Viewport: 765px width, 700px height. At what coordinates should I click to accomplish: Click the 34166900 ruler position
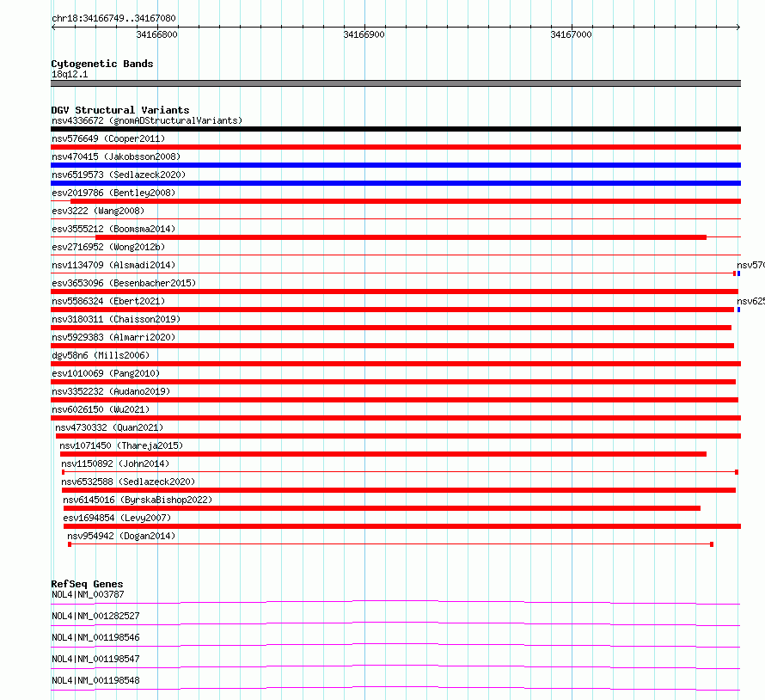coord(364,34)
